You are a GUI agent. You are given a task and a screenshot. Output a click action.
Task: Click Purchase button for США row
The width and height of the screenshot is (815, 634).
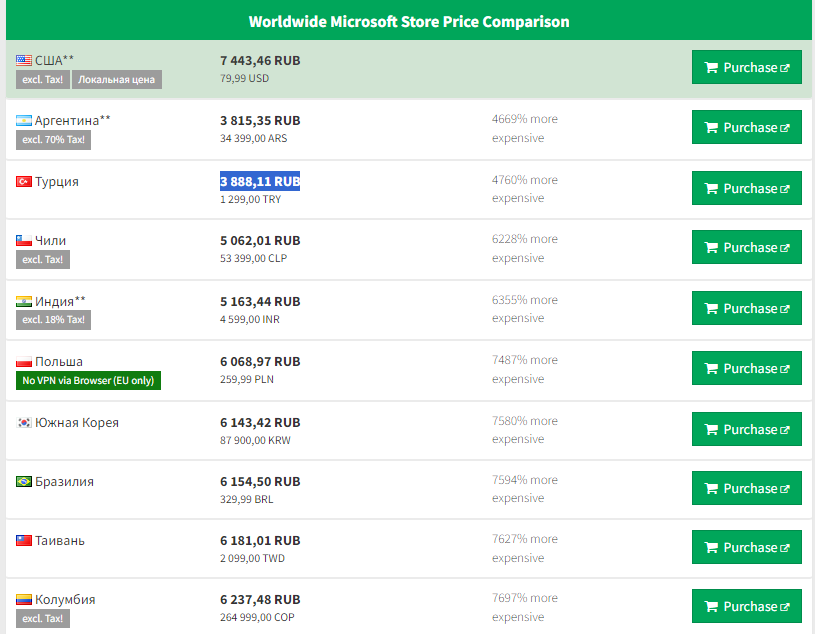pyautogui.click(x=746, y=67)
